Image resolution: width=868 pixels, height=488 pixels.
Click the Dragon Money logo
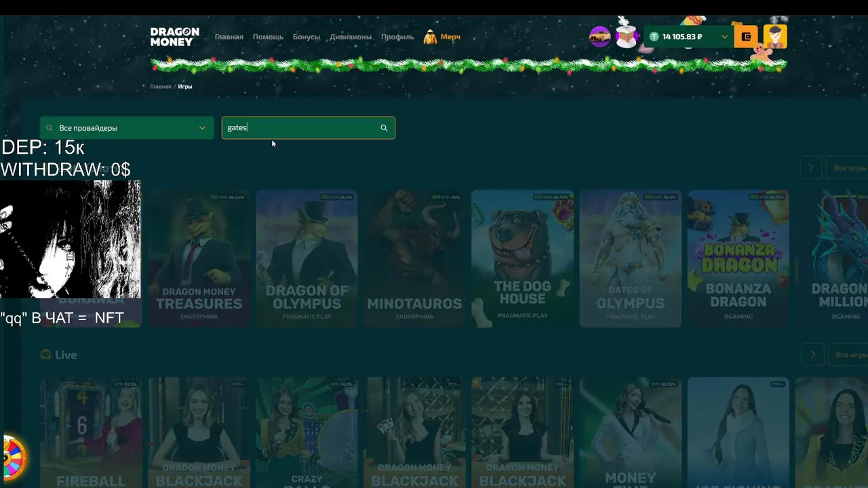click(174, 37)
